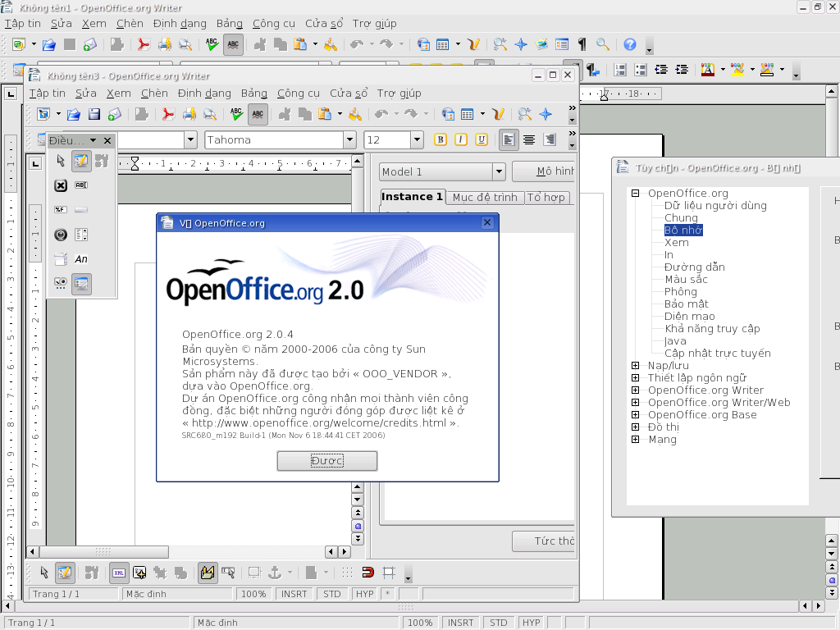This screenshot has height=630, width=840.
Task: Click the INSRT insert mode field in the Không tên3 status bar
Action: (x=294, y=594)
